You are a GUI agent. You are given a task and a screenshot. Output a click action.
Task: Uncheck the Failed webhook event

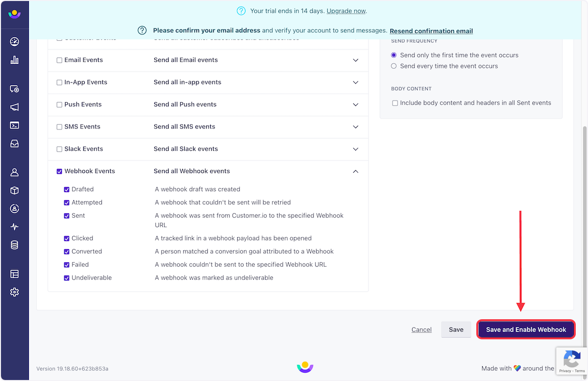[x=67, y=265]
